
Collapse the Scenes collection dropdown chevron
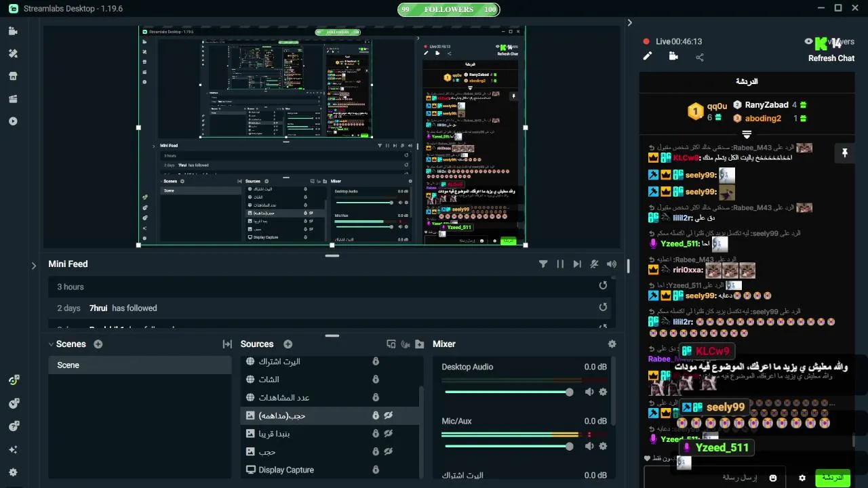51,344
